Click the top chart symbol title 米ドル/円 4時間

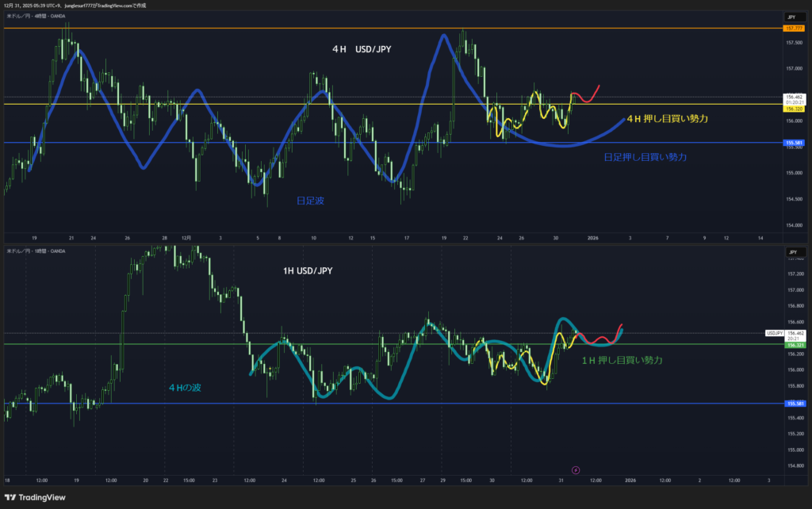coord(36,17)
